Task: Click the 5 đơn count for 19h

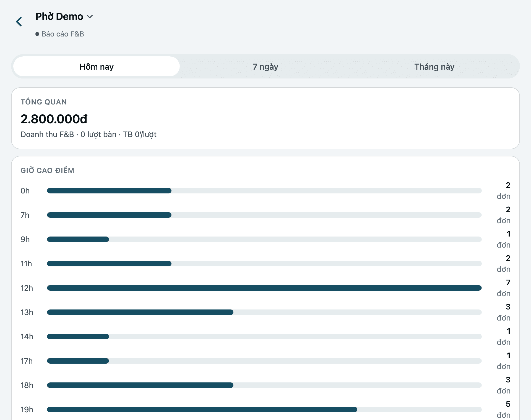Action: point(504,410)
